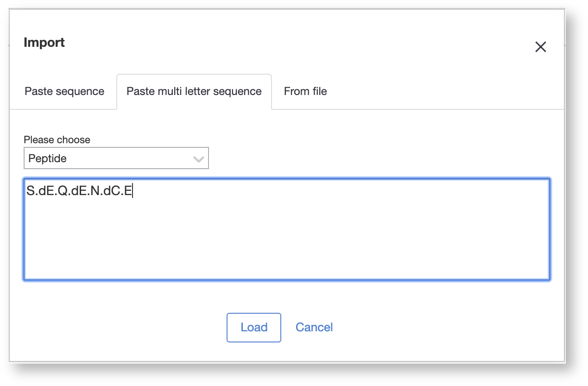
Task: Close the Import dialog with the X icon
Action: pyautogui.click(x=541, y=47)
